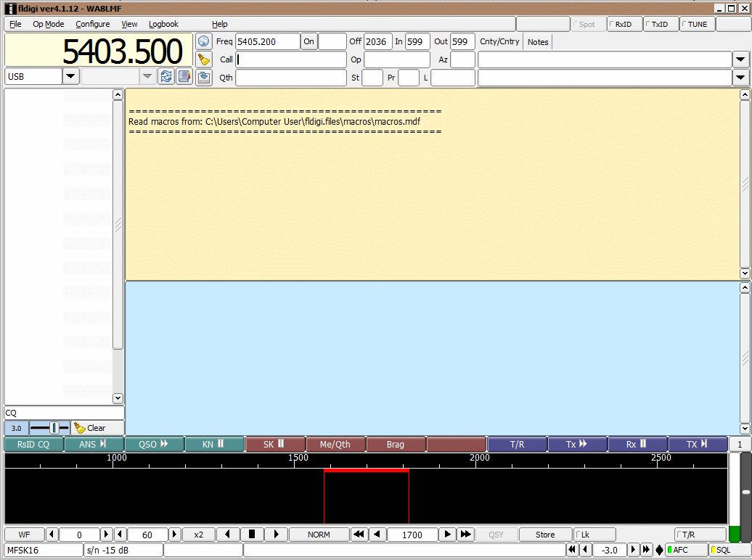
Task: Click single right arrow after 1700
Action: point(447,534)
